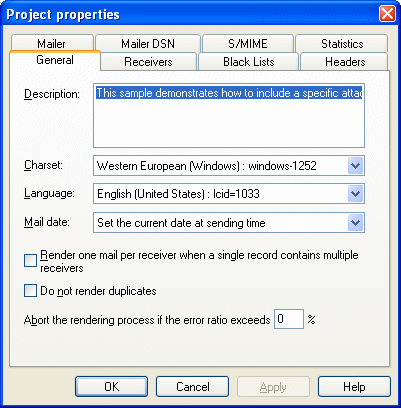Screen dimensions: 401x408
Task: Confirm settings with the OK button
Action: [x=111, y=387]
